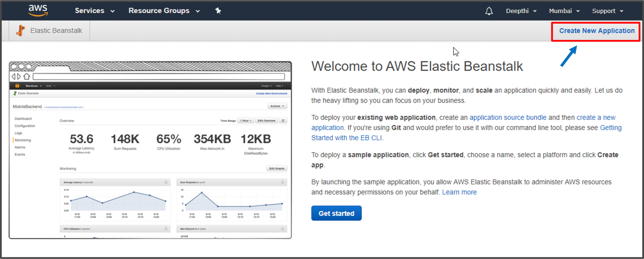
Task: Click the 12KB Maximum DiskReadBytes value
Action: [x=256, y=139]
